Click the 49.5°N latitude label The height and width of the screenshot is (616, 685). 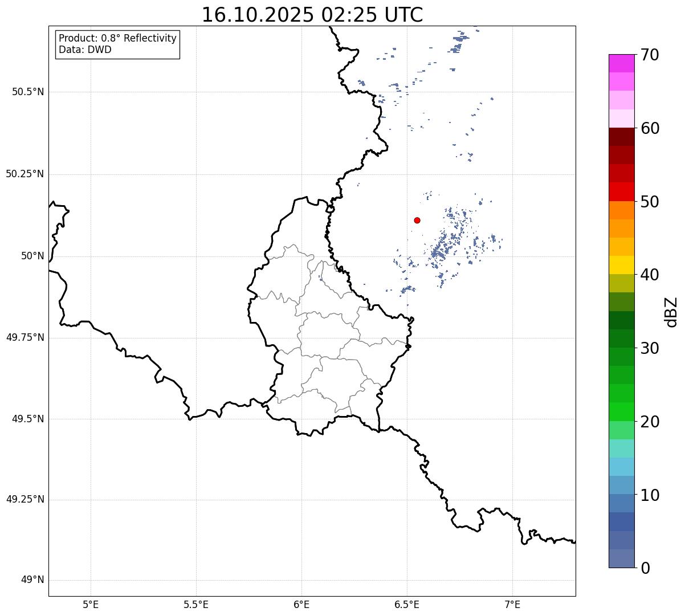[28, 419]
